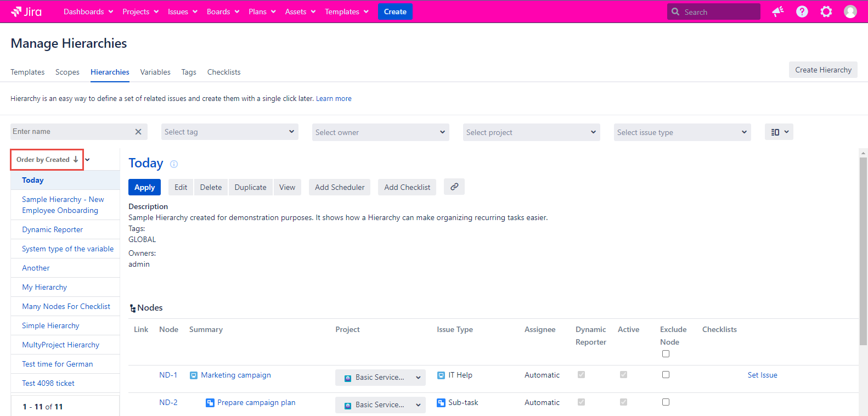The width and height of the screenshot is (868, 416).
Task: Click the vertical scrollbar on right
Action: point(863,247)
